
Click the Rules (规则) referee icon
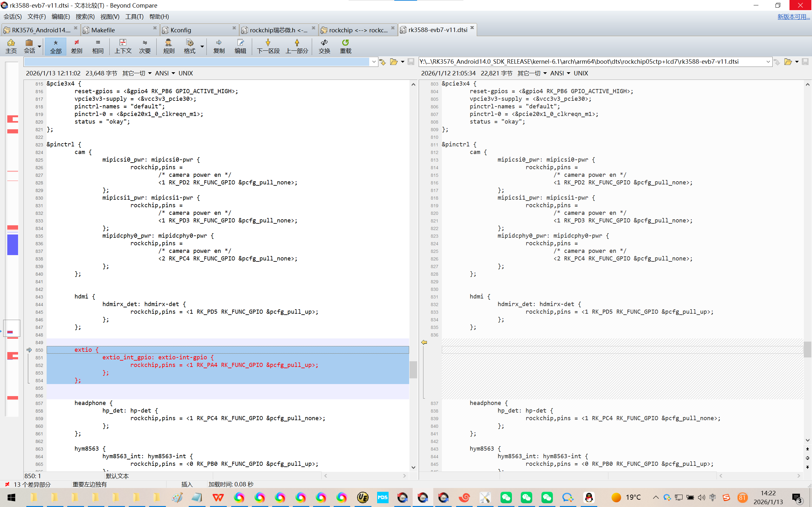coord(168,46)
